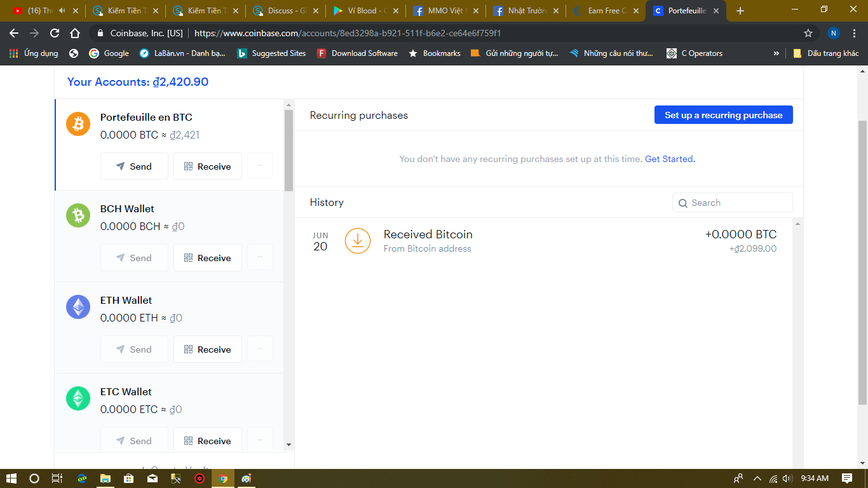Reload the Coinbase page

(55, 33)
